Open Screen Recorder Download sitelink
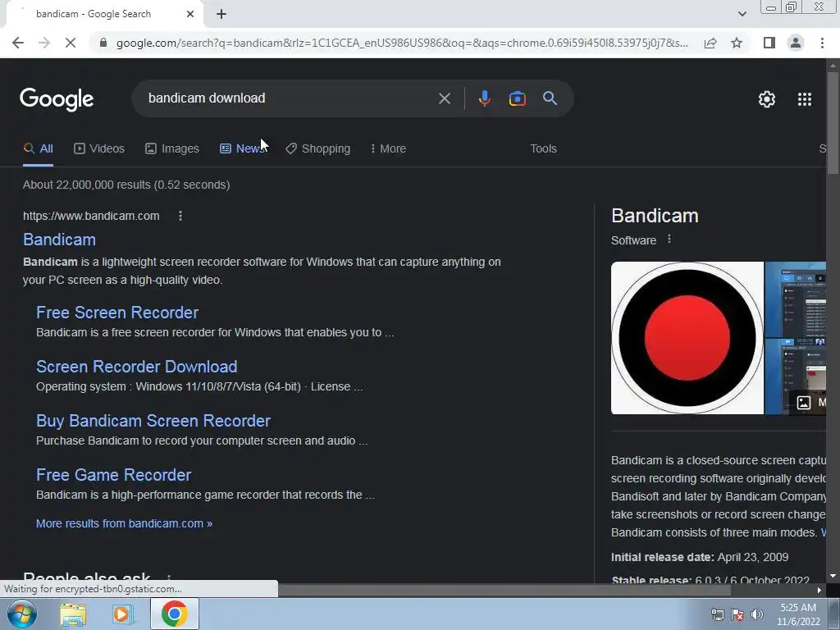This screenshot has width=840, height=630. point(137,367)
